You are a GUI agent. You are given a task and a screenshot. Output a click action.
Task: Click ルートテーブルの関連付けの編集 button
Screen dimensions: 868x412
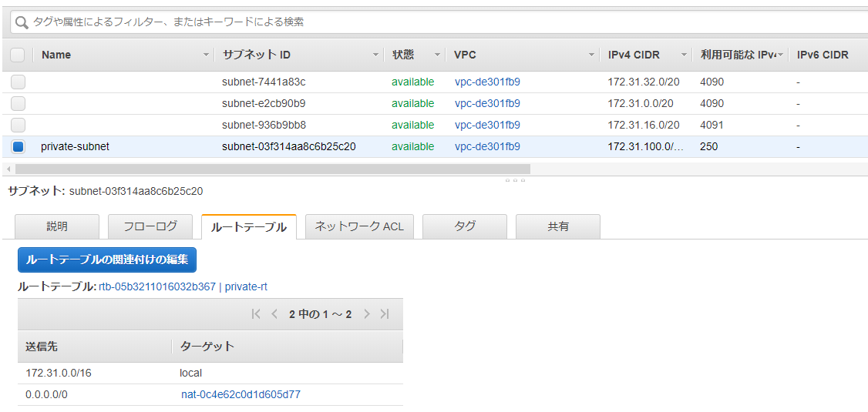107,260
